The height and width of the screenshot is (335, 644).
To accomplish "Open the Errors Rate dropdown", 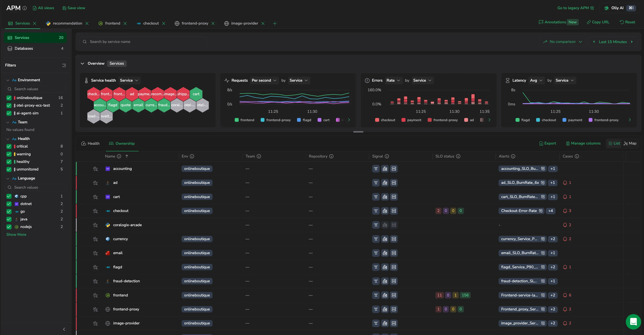I will tap(393, 80).
